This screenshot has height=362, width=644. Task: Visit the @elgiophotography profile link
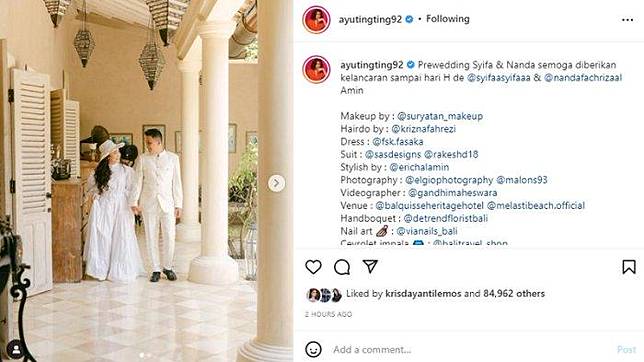coord(449,180)
